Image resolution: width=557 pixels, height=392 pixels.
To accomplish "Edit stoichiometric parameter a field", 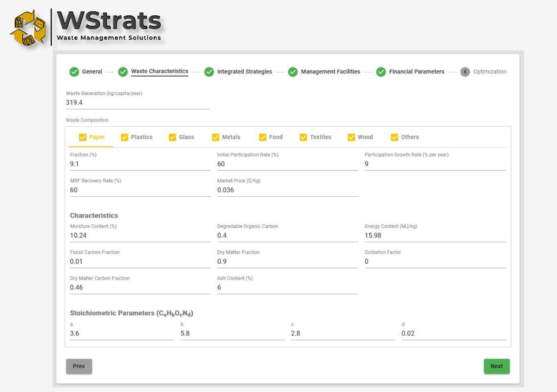I will click(122, 334).
